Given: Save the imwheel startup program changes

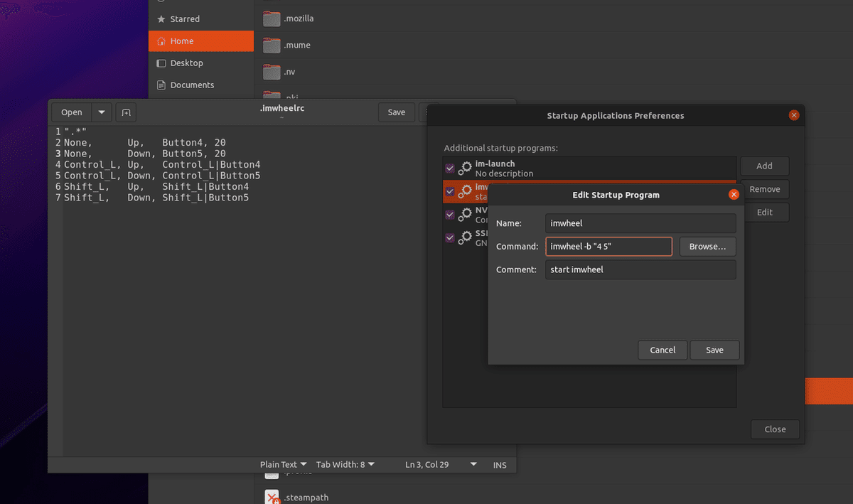Looking at the screenshot, I should [x=714, y=350].
